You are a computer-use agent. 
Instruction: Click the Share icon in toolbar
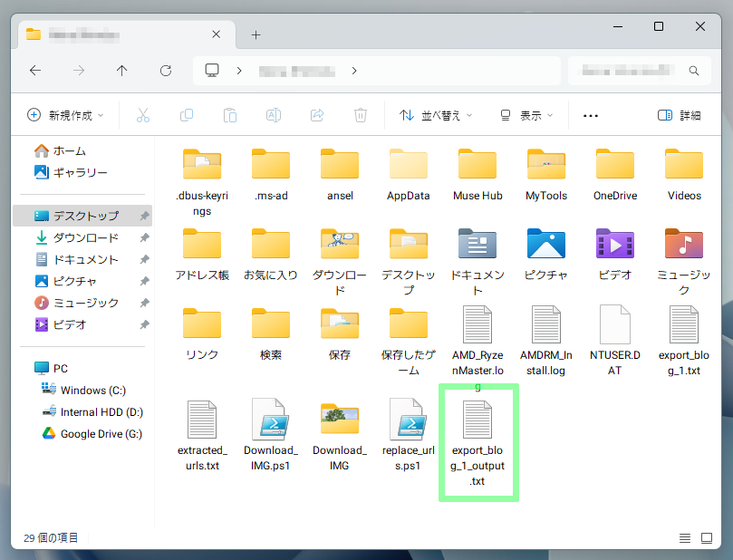[317, 115]
